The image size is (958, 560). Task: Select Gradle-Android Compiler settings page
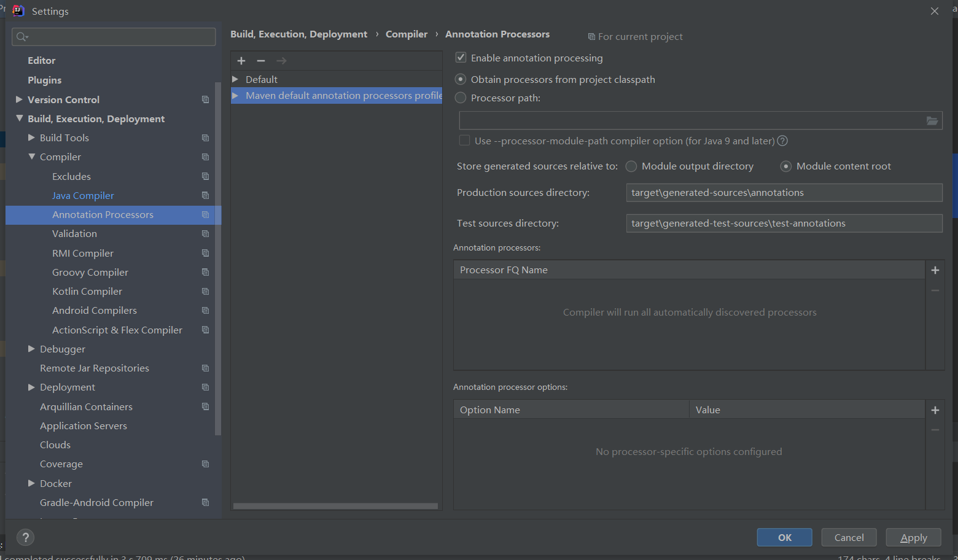point(96,503)
